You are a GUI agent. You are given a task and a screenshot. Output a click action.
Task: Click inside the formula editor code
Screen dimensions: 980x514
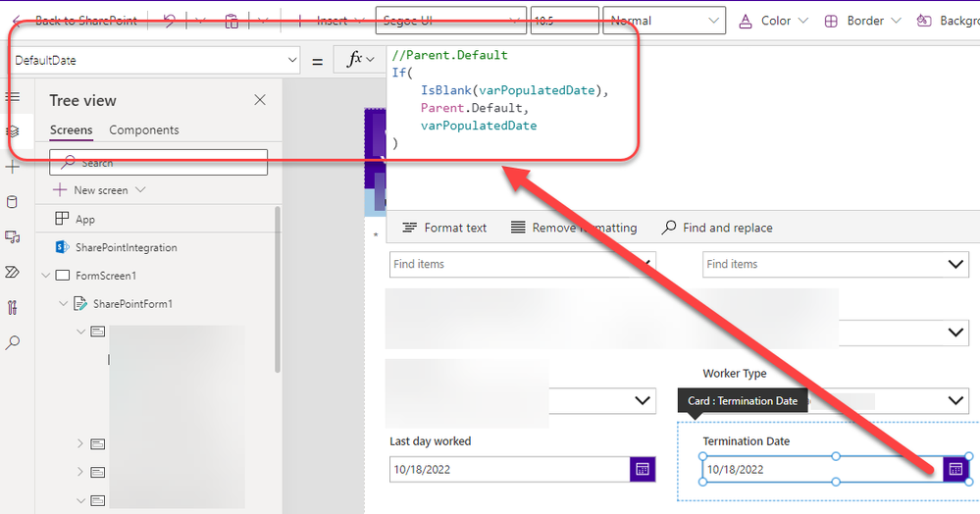point(500,99)
